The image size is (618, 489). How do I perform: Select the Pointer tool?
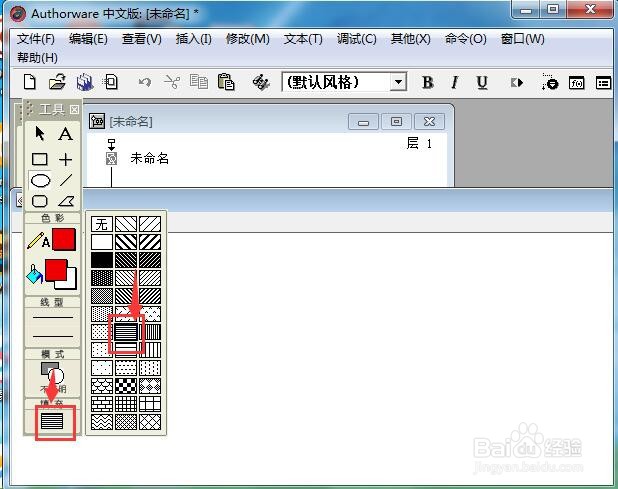point(39,134)
